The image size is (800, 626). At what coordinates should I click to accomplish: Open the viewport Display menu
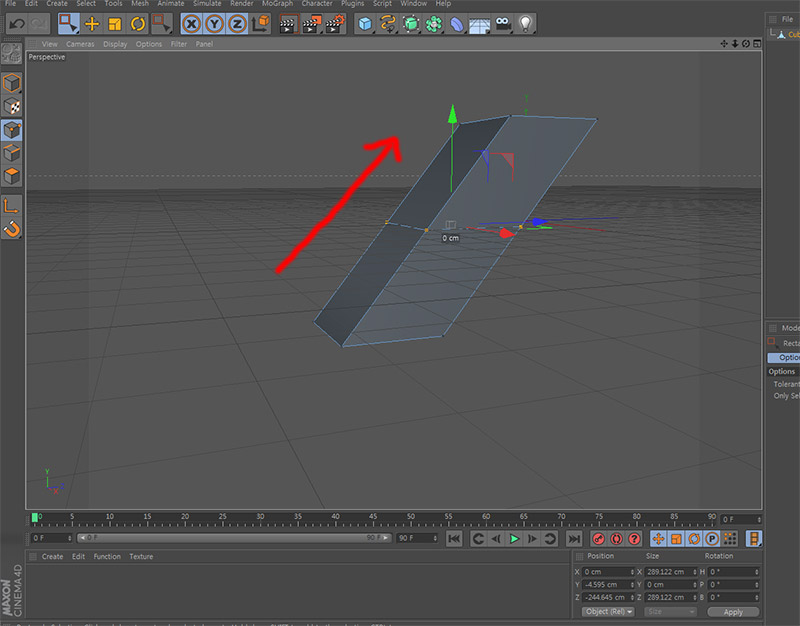point(115,44)
